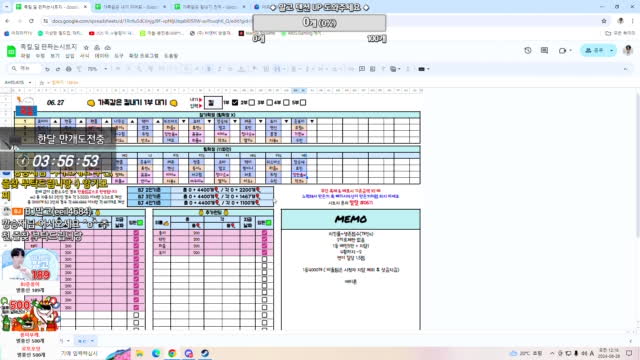The image size is (640, 360).
Task: Bookmark this page with star icon
Action: (604, 21)
